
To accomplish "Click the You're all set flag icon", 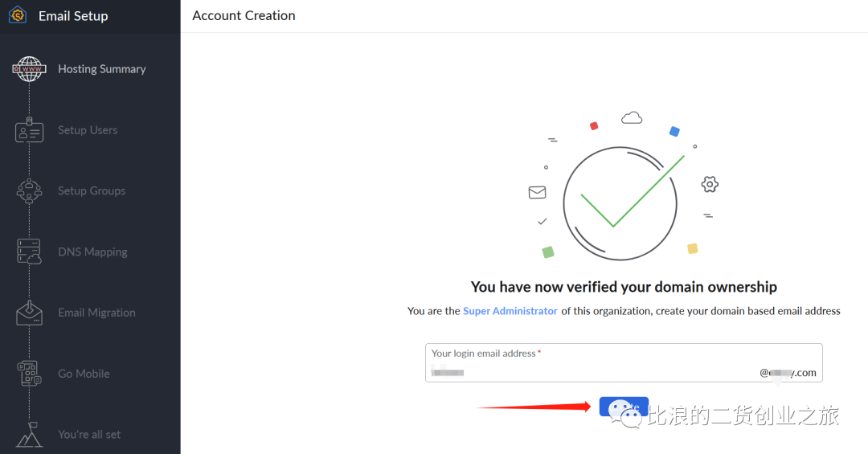I will click(x=30, y=435).
